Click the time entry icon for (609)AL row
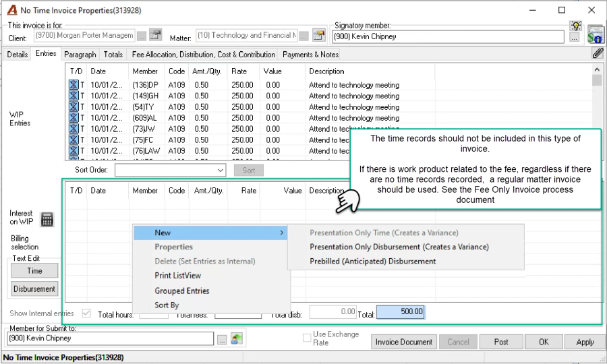Image resolution: width=607 pixels, height=364 pixels. pos(74,117)
